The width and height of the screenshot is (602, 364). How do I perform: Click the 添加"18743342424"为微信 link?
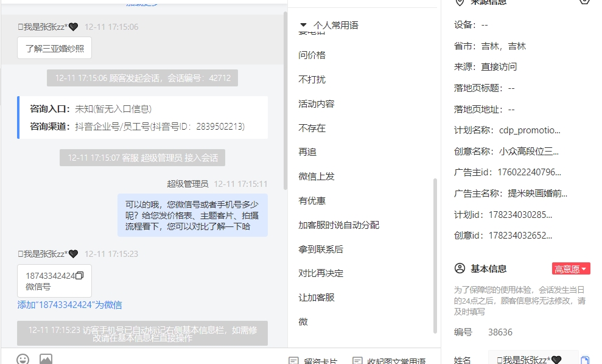click(x=69, y=305)
